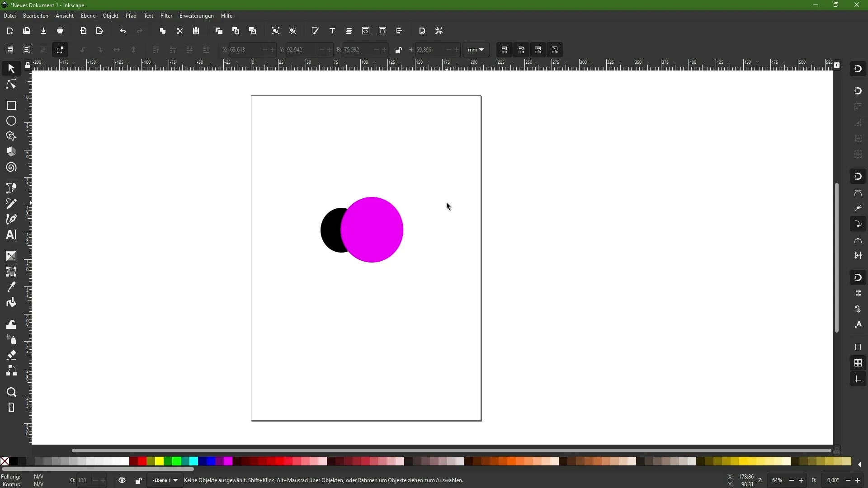This screenshot has width=868, height=488.
Task: Select the Measure tool
Action: [x=11, y=408]
